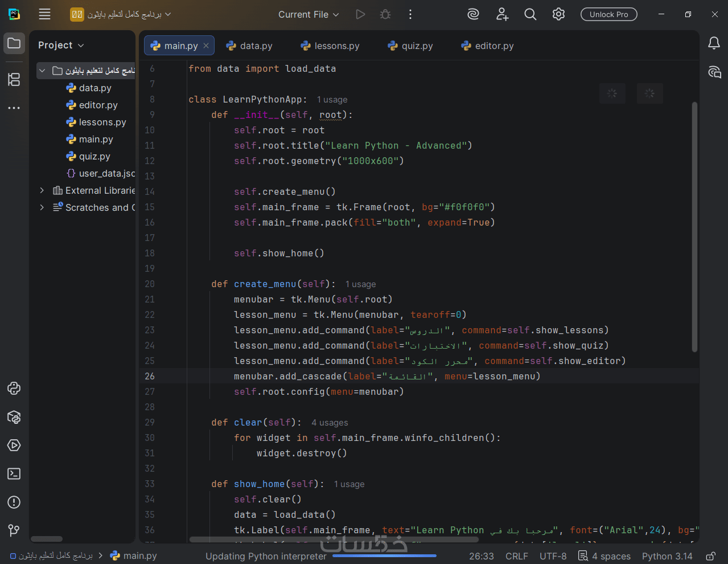
Task: Open the Services tool window
Action: [x=14, y=446]
